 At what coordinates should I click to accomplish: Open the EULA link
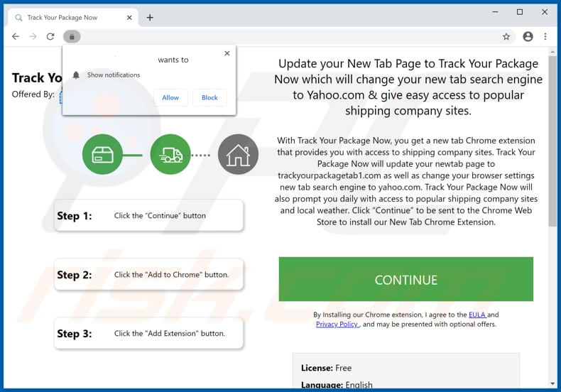click(477, 315)
